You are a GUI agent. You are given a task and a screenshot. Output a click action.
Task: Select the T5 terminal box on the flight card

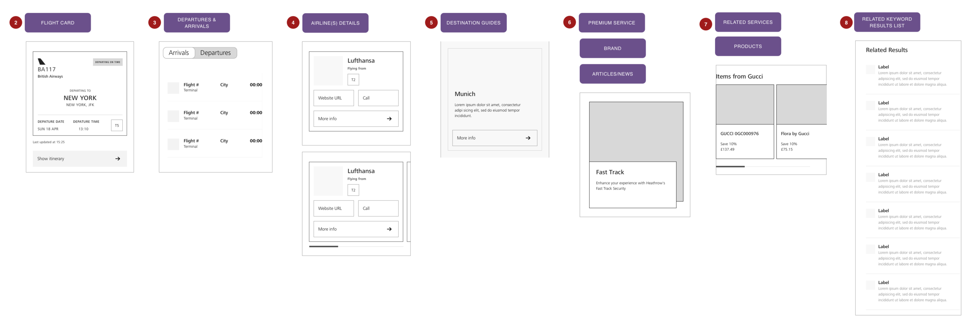tap(117, 125)
